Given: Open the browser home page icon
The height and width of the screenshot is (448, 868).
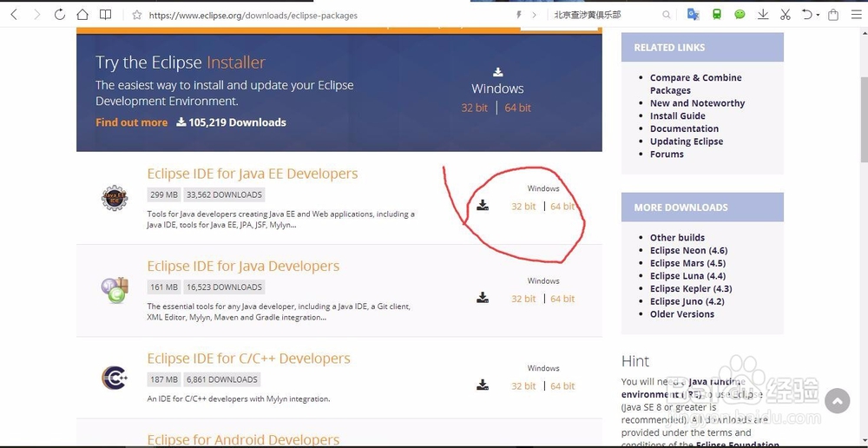Looking at the screenshot, I should coord(82,15).
